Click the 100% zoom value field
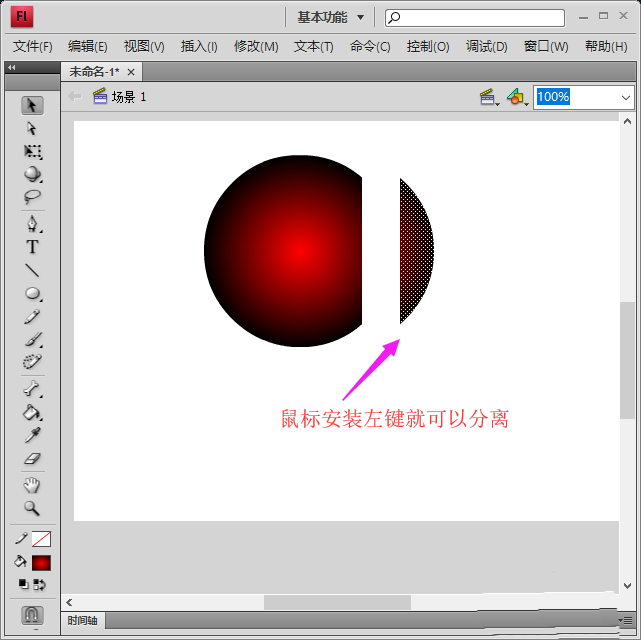 pyautogui.click(x=553, y=97)
